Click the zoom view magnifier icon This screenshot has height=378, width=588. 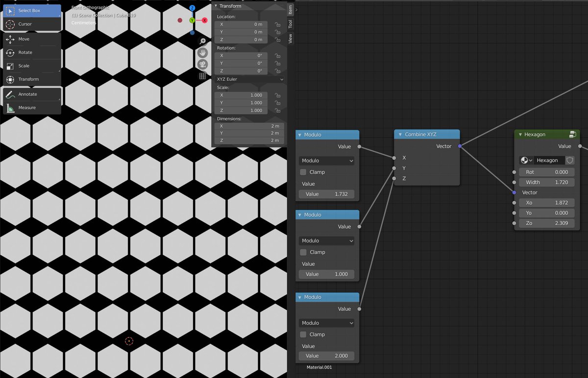pyautogui.click(x=202, y=41)
